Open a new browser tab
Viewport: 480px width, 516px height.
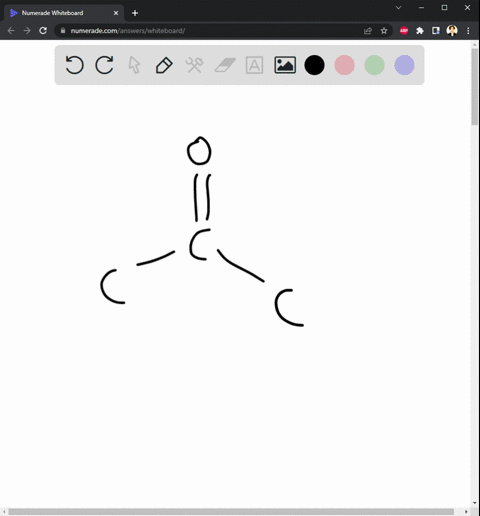[135, 13]
